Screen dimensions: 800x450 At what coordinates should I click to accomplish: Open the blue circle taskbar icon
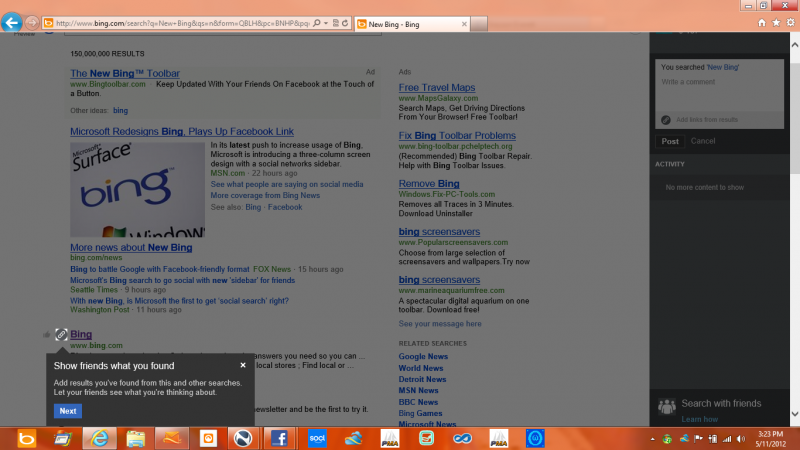coord(535,438)
